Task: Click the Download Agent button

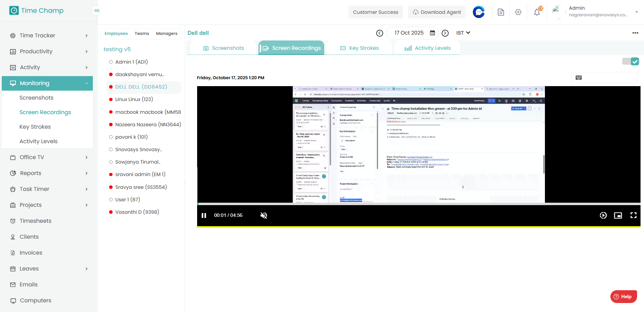Action: (436, 12)
